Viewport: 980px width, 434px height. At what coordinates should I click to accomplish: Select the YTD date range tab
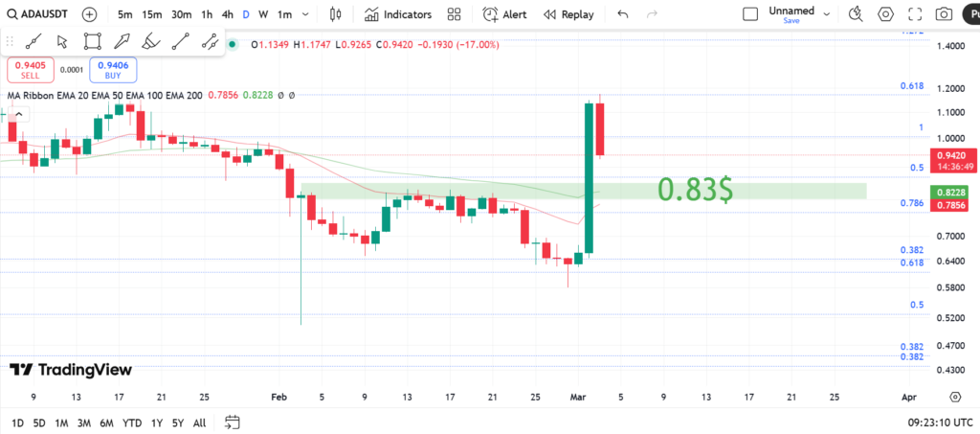coord(133,423)
